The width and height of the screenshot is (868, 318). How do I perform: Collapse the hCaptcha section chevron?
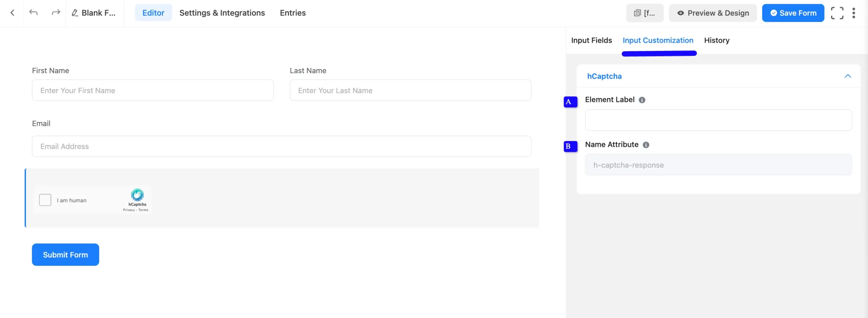848,76
